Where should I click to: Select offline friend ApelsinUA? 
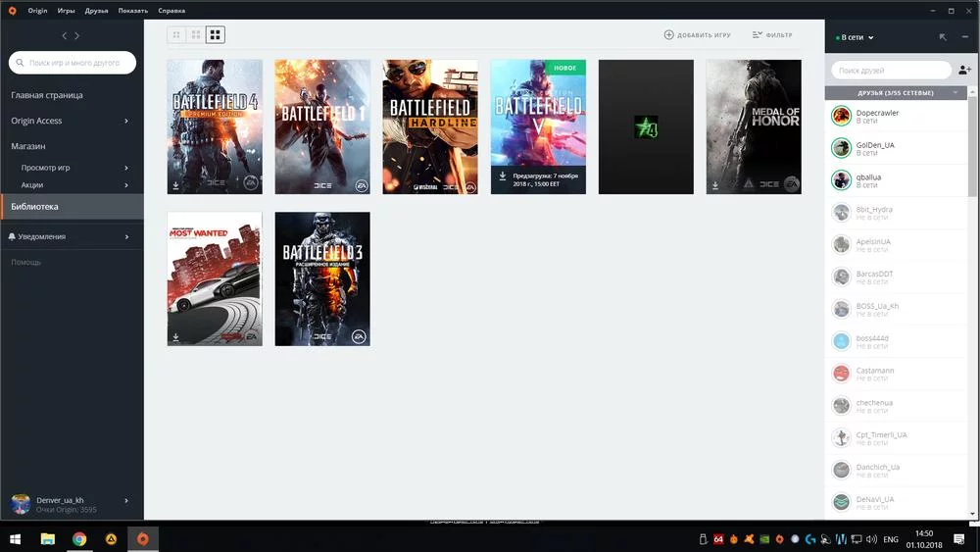[896, 245]
